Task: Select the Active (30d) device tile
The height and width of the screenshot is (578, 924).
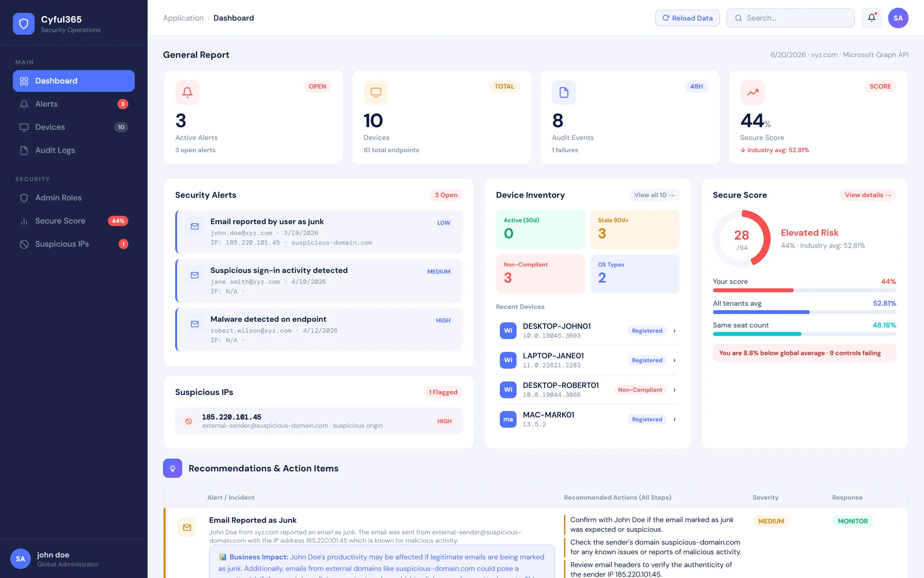Action: (540, 229)
